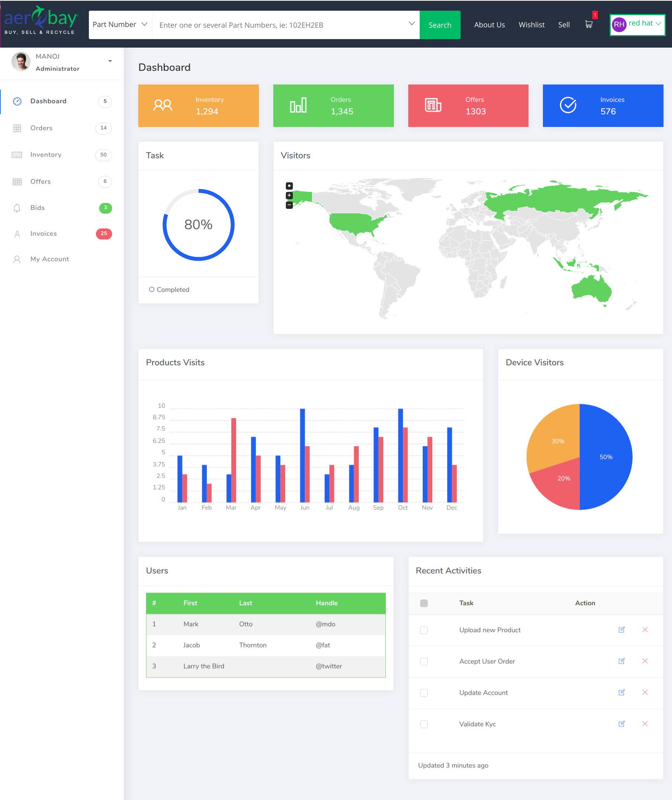Expand the Manoj Administrator profile arrow
Screen dimensions: 672x800
point(110,61)
